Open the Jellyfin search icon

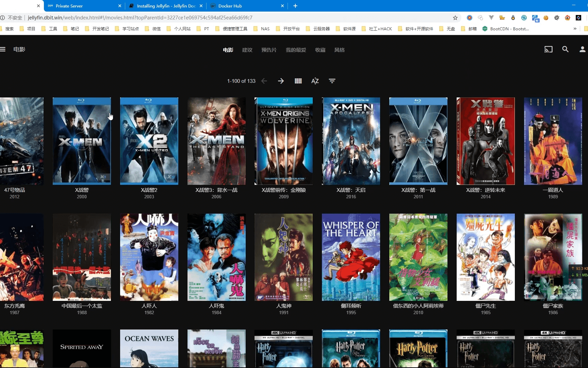point(565,49)
